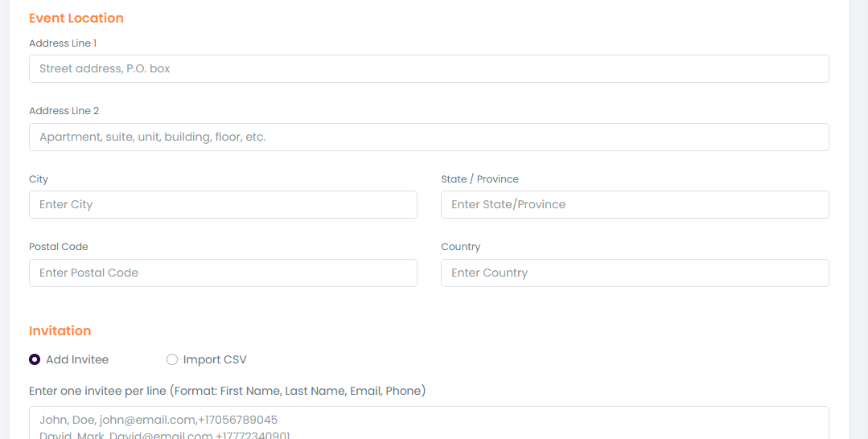
Task: Click the "Add Invitee" option label text
Action: pyautogui.click(x=77, y=359)
